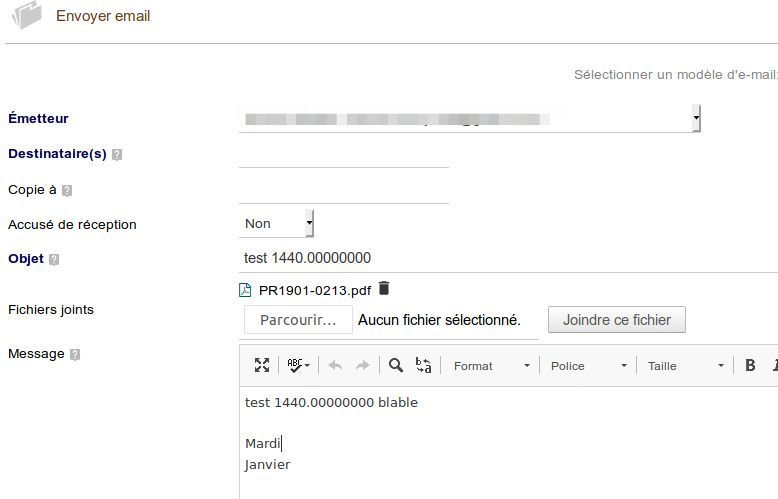Open the spell check tool
This screenshot has width=778, height=499.
click(x=298, y=366)
